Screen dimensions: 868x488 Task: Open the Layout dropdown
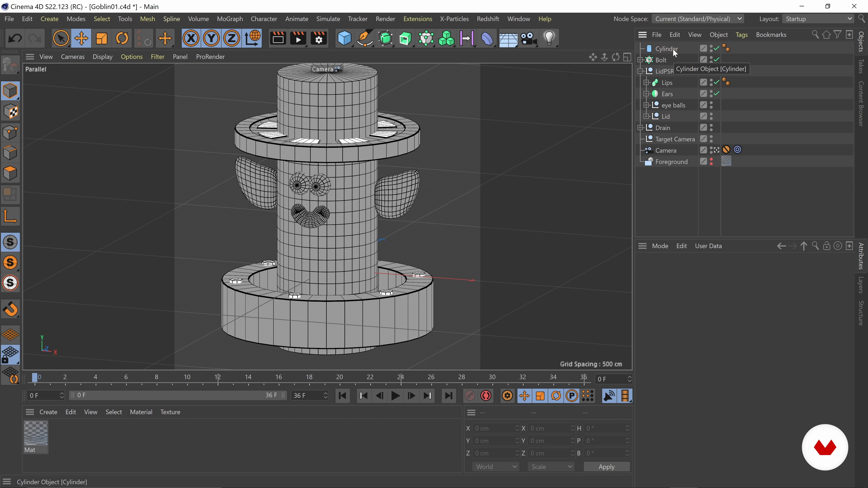(x=818, y=19)
